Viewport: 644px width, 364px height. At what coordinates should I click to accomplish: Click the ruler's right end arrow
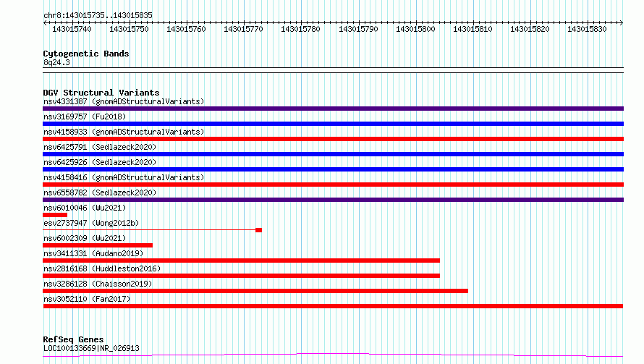click(x=622, y=22)
